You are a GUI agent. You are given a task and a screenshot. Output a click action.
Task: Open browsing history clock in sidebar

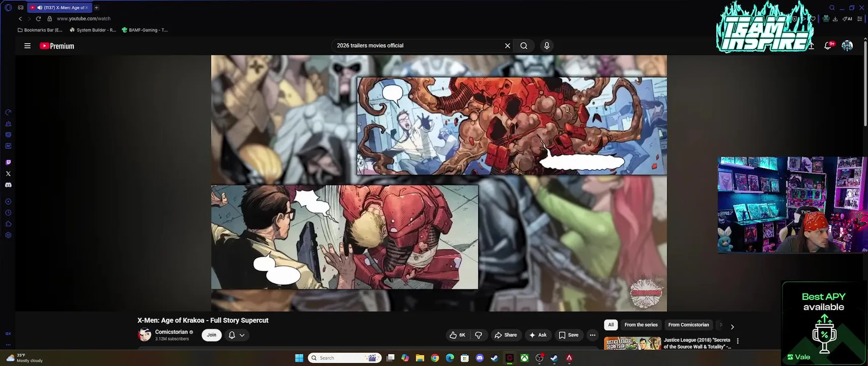[x=8, y=213]
